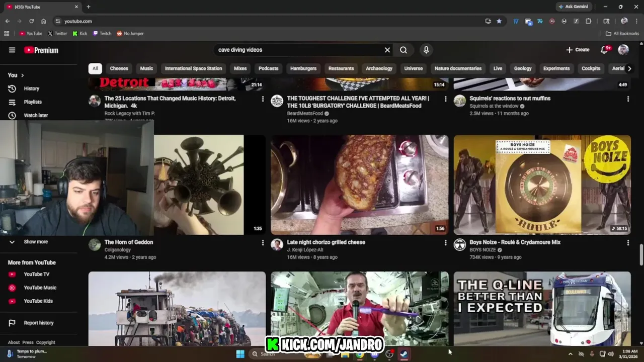Select the Archaeology filter chip
Viewport: 644px width, 362px height.
point(379,68)
